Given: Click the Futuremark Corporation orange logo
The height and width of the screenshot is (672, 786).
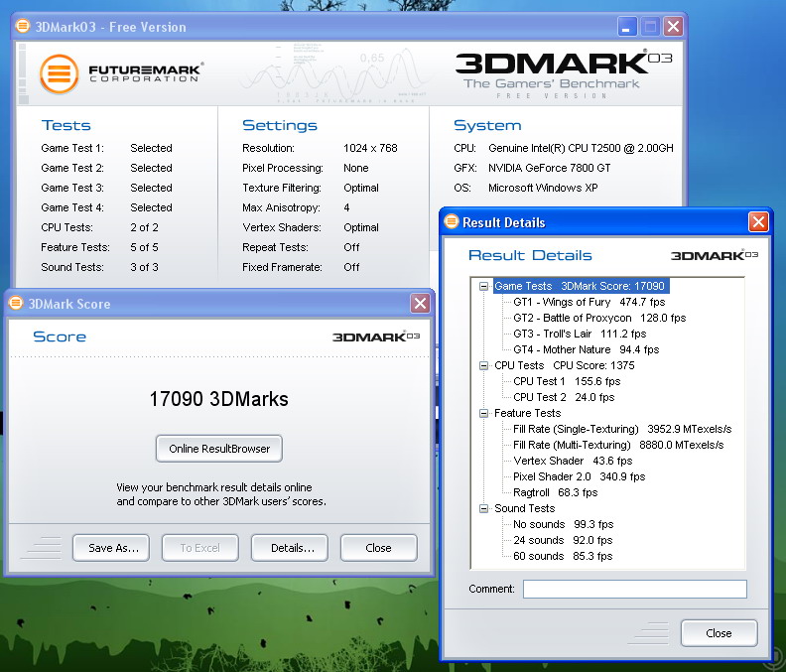Looking at the screenshot, I should (x=60, y=74).
